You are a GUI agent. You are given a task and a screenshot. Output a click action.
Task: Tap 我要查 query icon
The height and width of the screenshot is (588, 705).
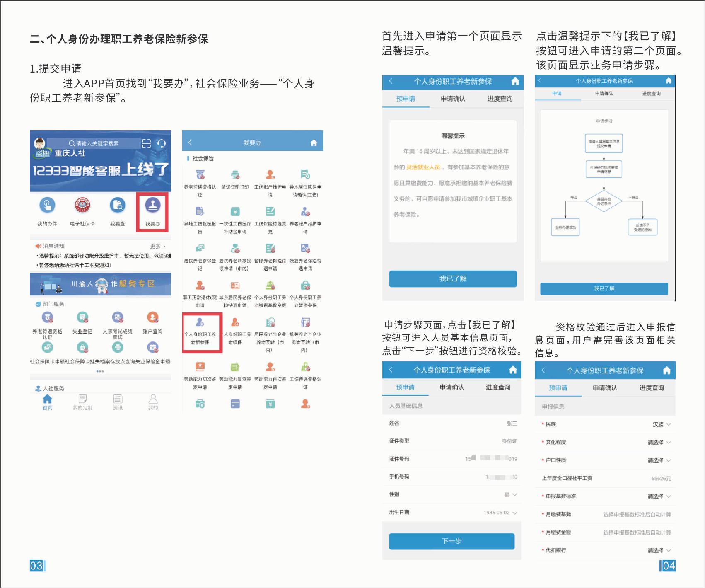tap(118, 206)
